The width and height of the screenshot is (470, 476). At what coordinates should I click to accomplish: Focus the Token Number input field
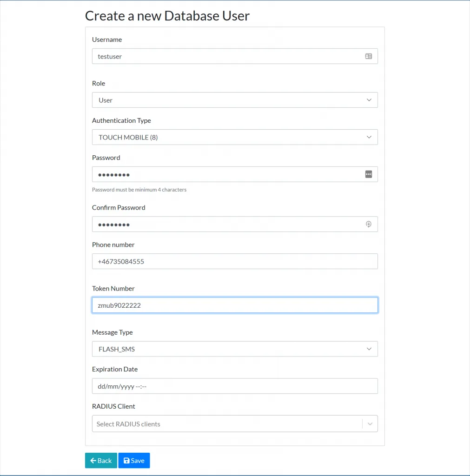[235, 305]
